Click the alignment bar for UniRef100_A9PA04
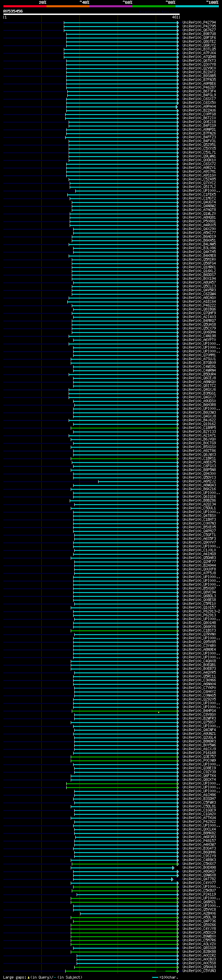This screenshot has height=980, width=222. [121, 106]
